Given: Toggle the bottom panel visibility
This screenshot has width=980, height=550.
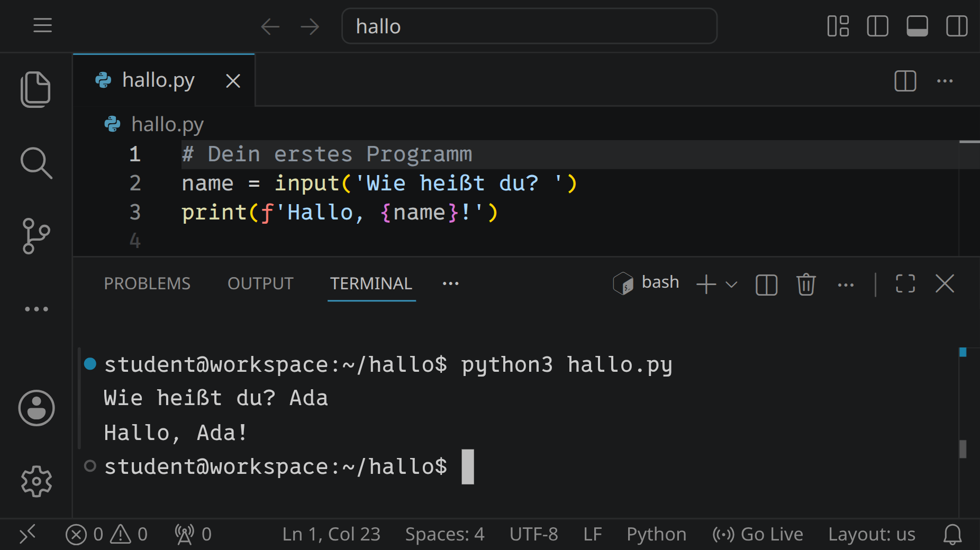Looking at the screenshot, I should tap(917, 26).
